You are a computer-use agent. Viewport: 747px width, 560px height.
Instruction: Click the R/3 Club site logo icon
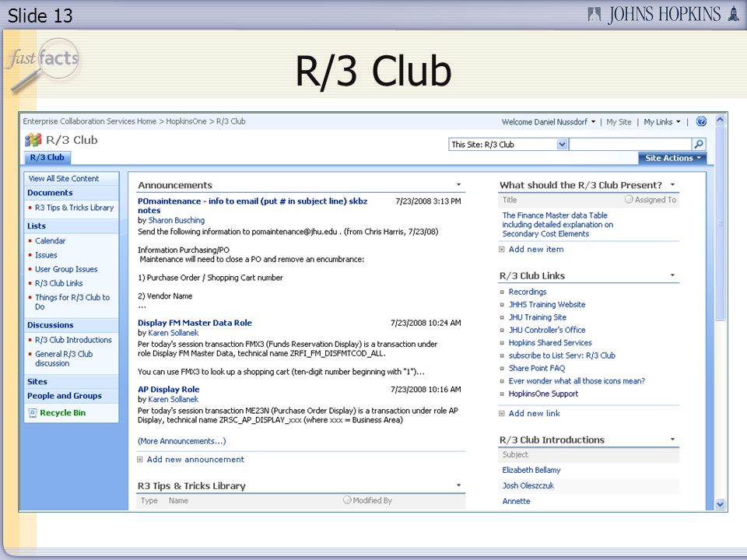click(x=33, y=140)
